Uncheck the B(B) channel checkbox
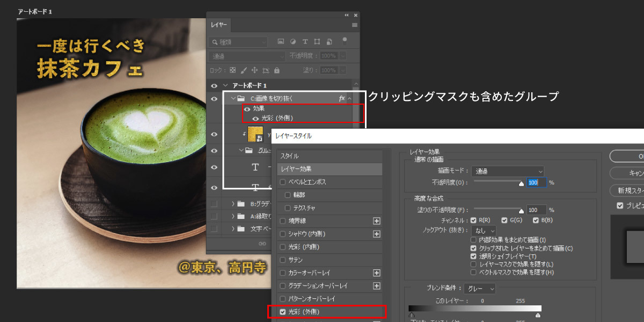Viewport: 644px width, 322px height. click(536, 220)
